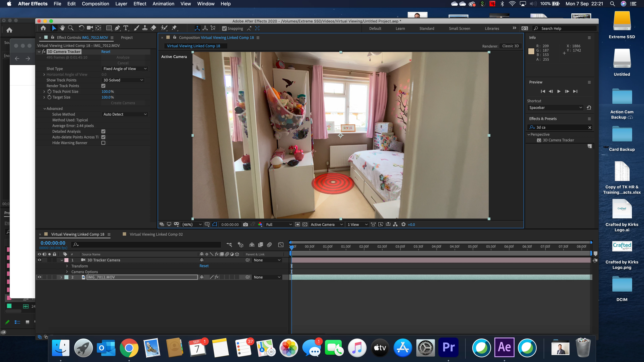Enable Hide Warning Banner checkbox
This screenshot has height=362, width=644.
point(103,143)
